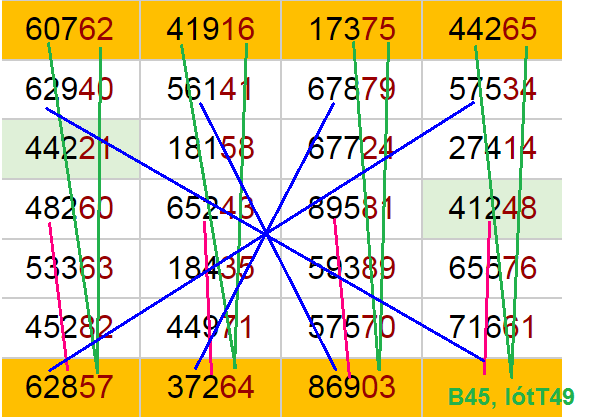Click the center where blue lines intersect
The width and height of the screenshot is (594, 417).
click(267, 234)
